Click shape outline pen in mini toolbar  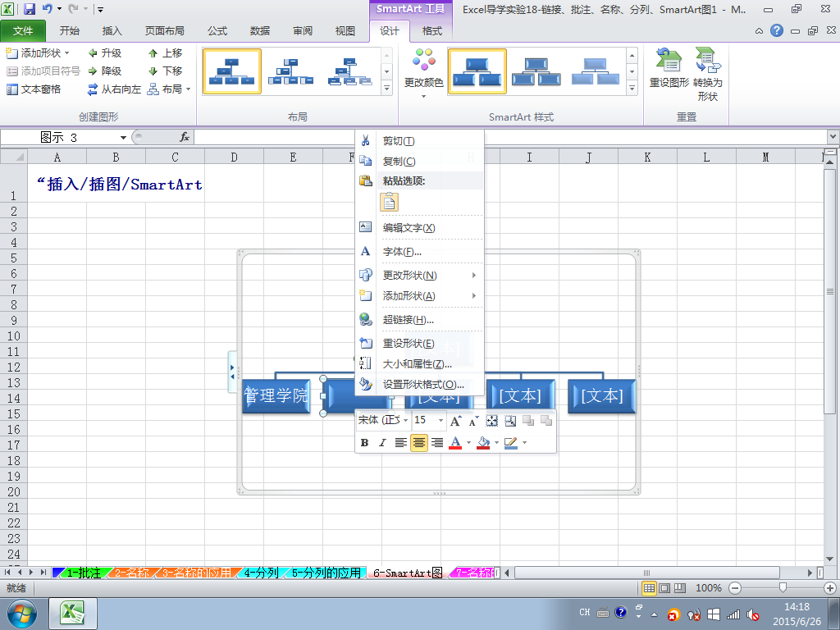pyautogui.click(x=510, y=442)
